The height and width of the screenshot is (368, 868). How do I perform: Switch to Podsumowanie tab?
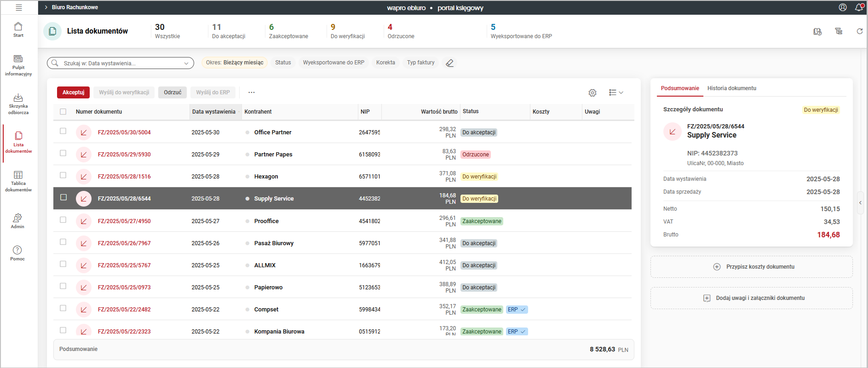[x=680, y=88]
